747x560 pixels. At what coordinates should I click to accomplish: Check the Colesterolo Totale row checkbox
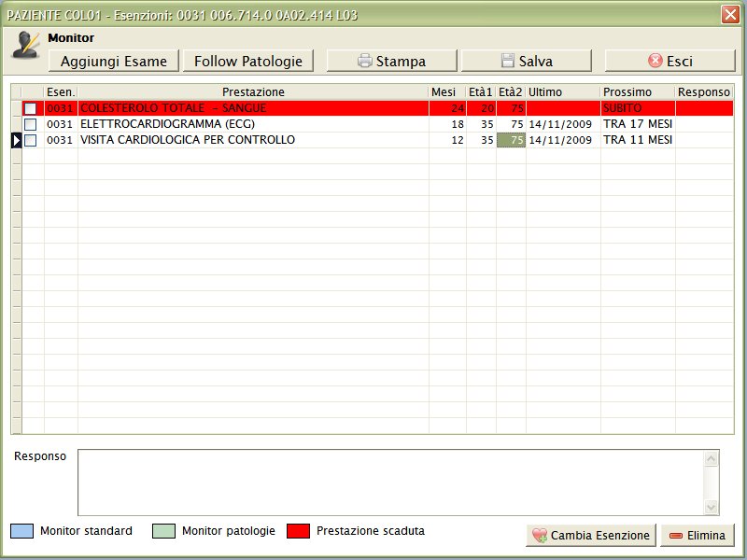[x=31, y=108]
